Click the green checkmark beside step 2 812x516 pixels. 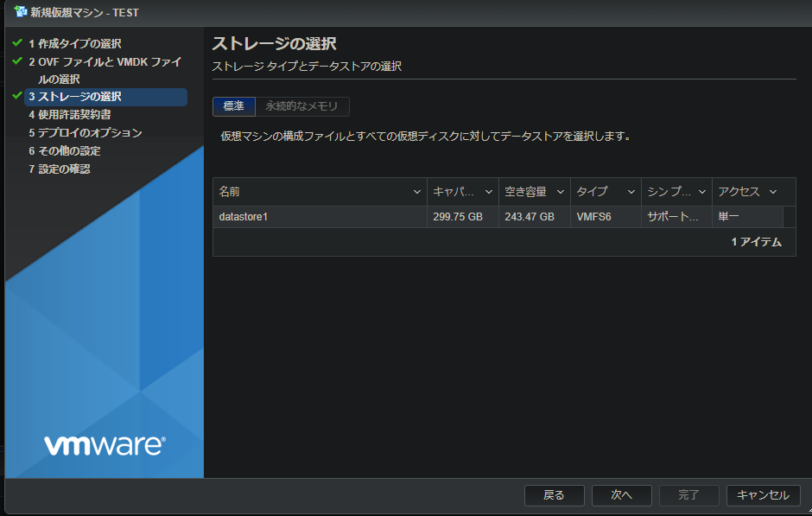[x=16, y=61]
